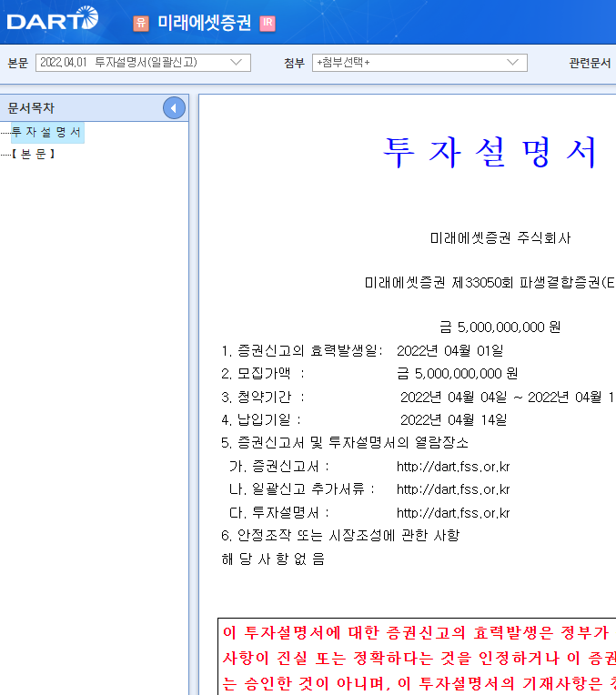The width and height of the screenshot is (616, 695).
Task: Click the 문서목차 panel header label
Action: pyautogui.click(x=31, y=107)
